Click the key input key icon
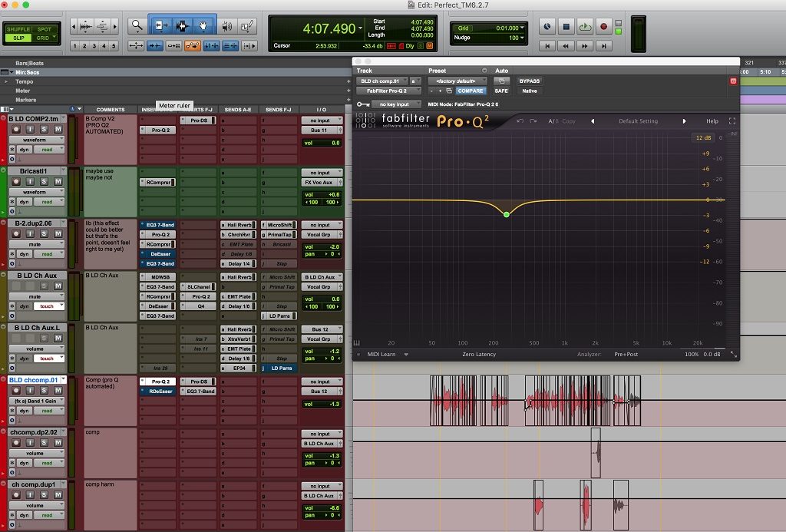Screen dimensions: 786x532 [x=363, y=104]
